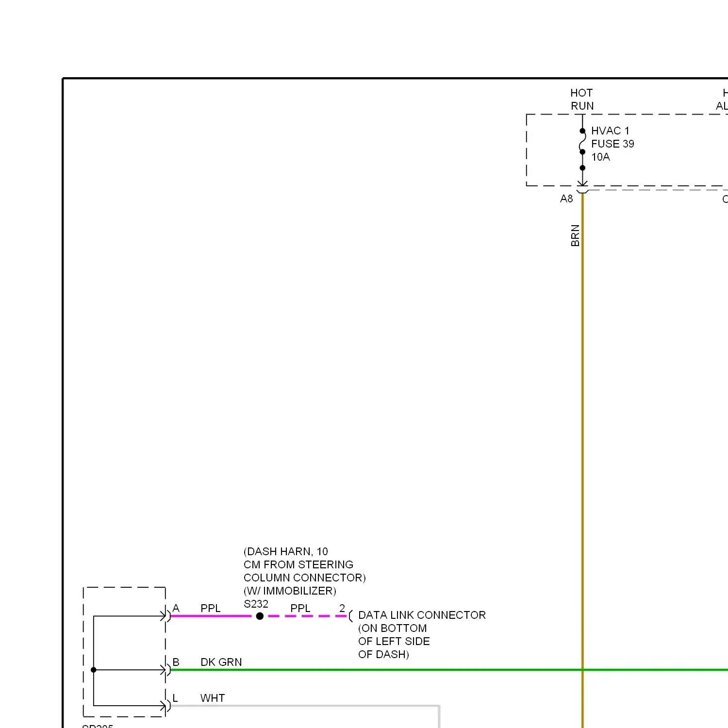The image size is (728, 728).
Task: Select the (W/ IMMOBILIZER) note
Action: (x=290, y=591)
